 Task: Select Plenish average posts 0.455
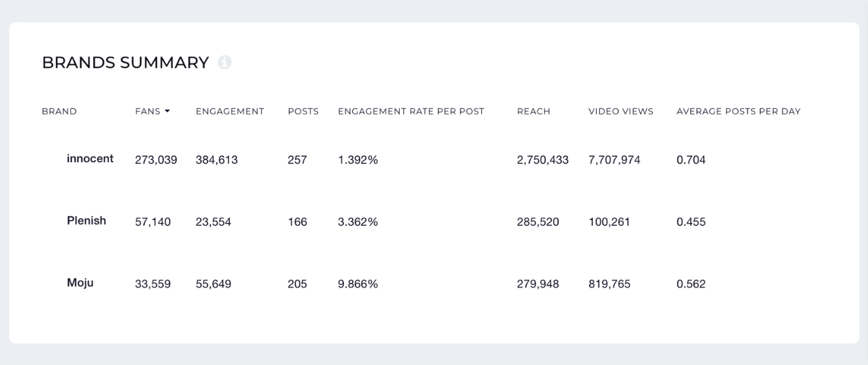pos(691,222)
